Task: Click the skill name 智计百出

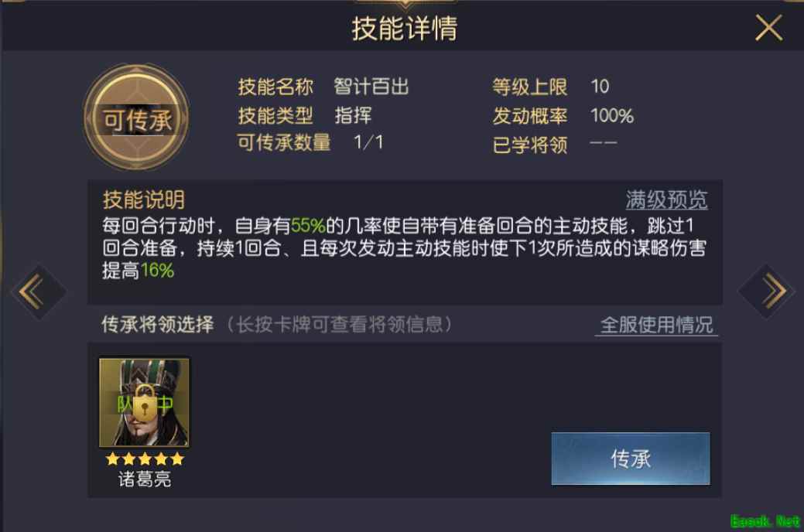Action: click(x=371, y=86)
